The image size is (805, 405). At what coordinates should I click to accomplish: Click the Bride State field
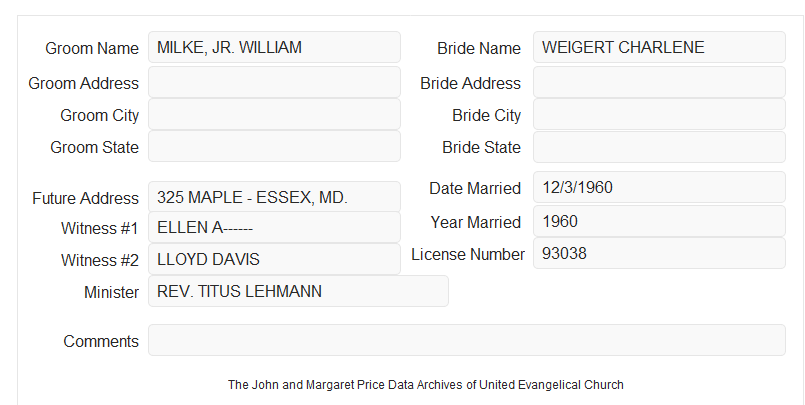click(659, 147)
